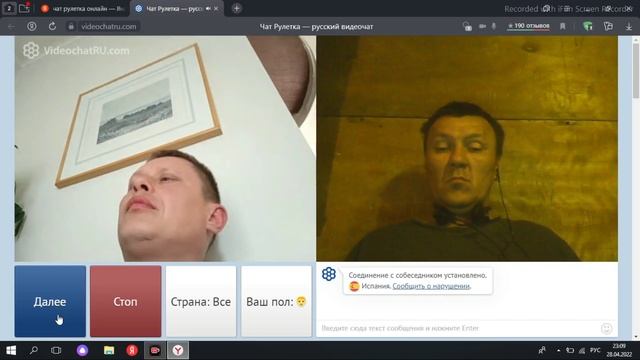Open File Explorer from the taskbar

click(109, 350)
